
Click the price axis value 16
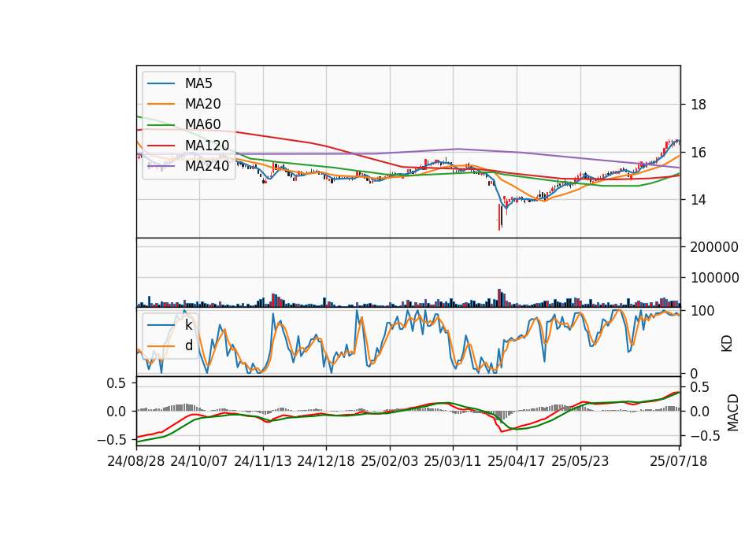pos(699,152)
